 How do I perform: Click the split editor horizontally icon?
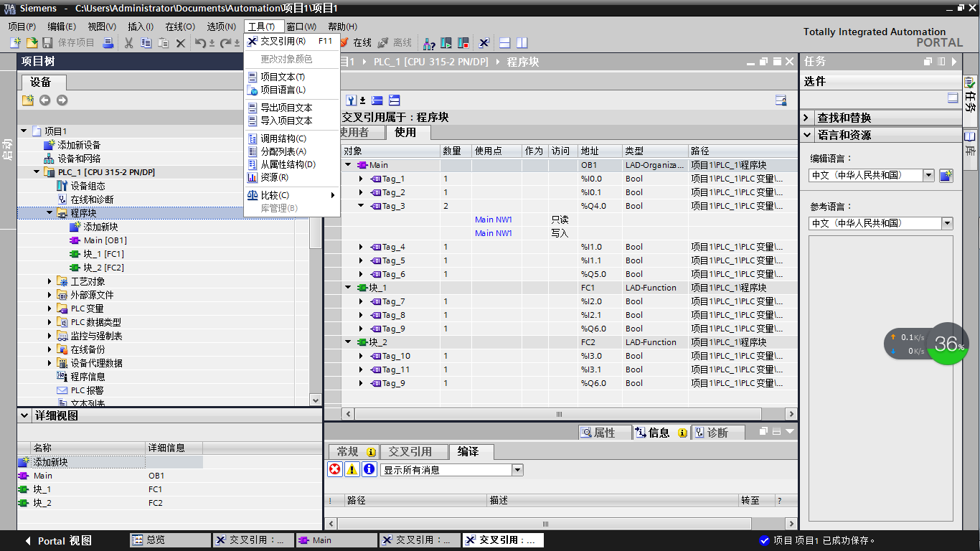coord(505,43)
